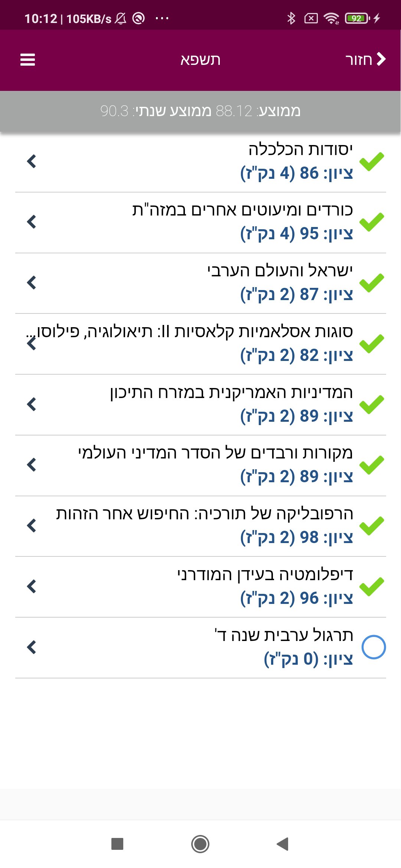The image size is (401, 868).
Task: Tap green checkmark for דיפלומטיה בעידן המודרני
Action: point(372,587)
